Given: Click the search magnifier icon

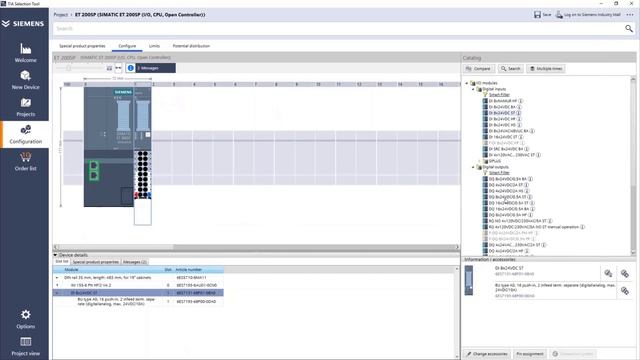Looking at the screenshot, I should 629,29.
